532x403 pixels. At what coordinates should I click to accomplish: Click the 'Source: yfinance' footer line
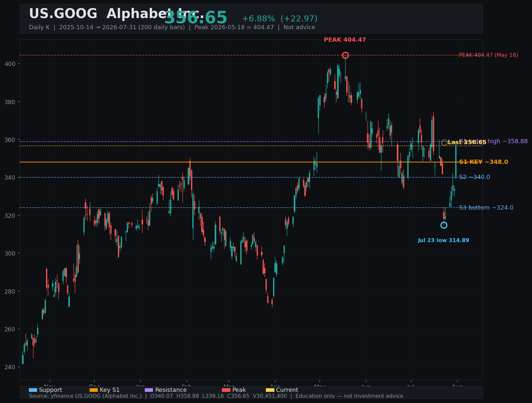(x=216, y=396)
